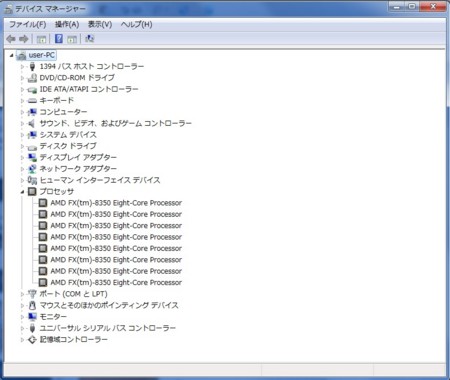Click the DVD/CD-ROM drive icon
This screenshot has height=380, width=450.
point(32,78)
